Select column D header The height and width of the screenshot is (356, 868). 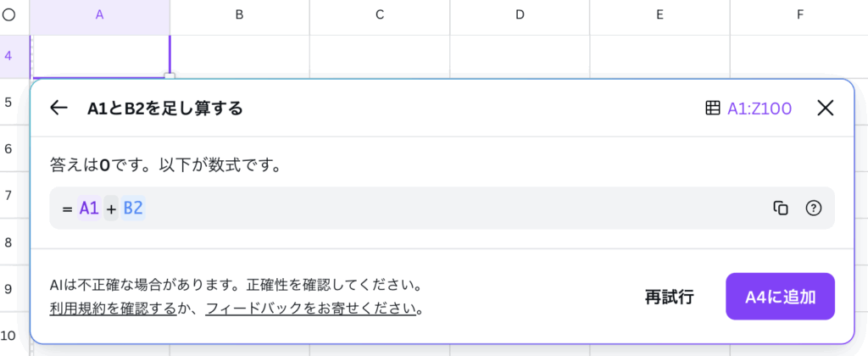pos(520,15)
